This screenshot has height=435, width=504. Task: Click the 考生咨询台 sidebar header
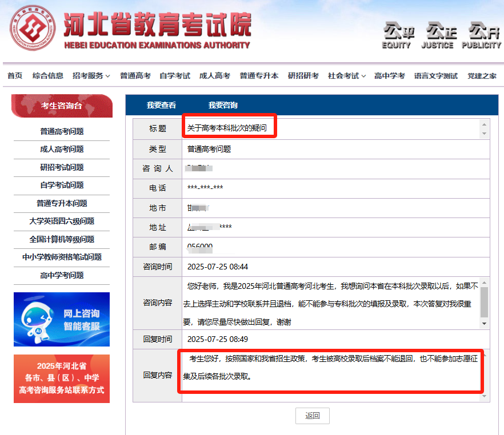[62, 106]
